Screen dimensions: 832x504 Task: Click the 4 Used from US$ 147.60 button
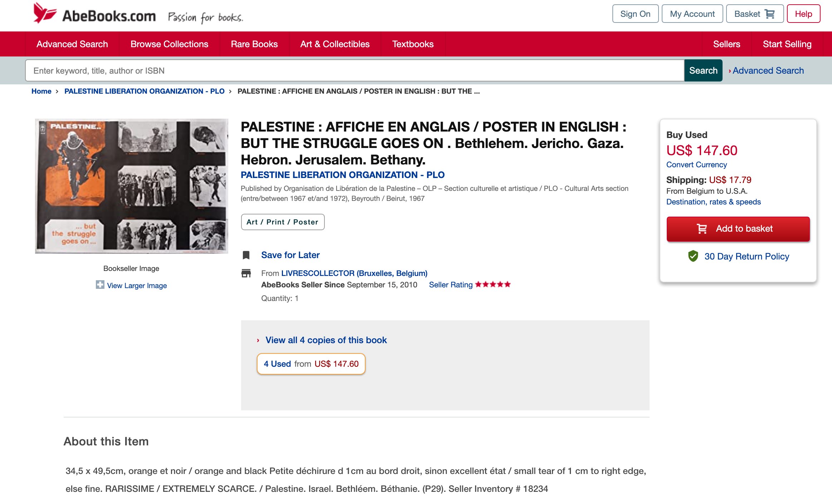point(311,364)
